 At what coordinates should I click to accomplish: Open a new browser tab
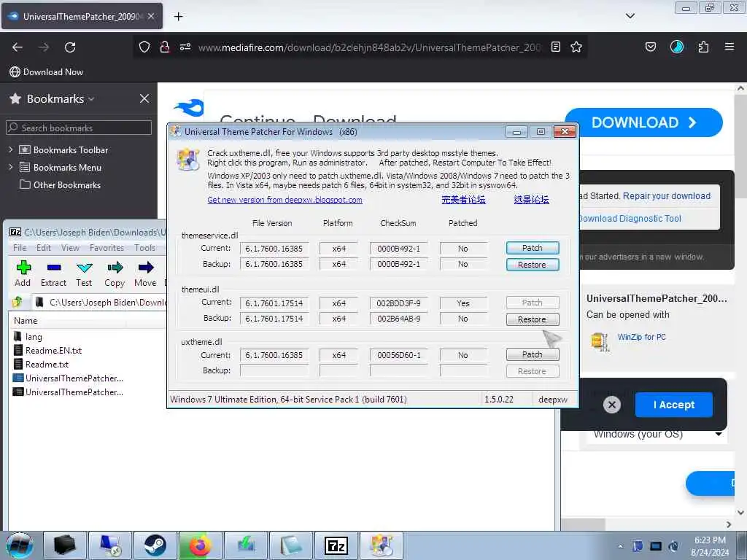(x=178, y=17)
